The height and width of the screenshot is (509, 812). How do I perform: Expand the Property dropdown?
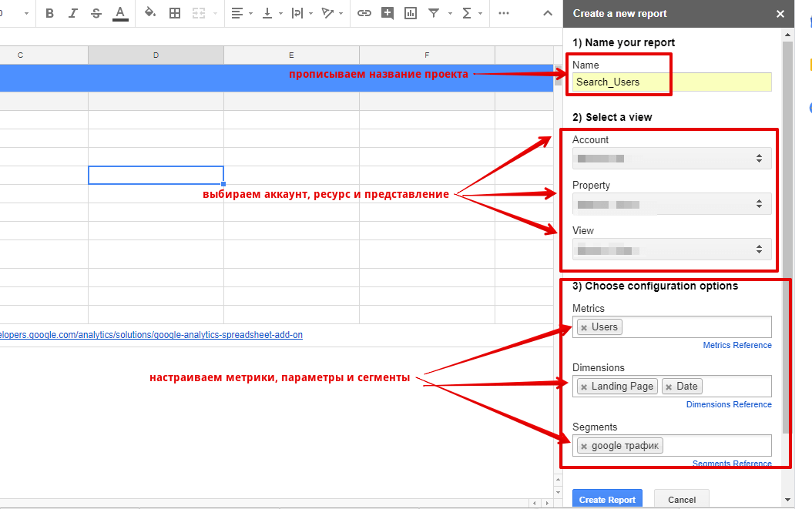pyautogui.click(x=672, y=204)
